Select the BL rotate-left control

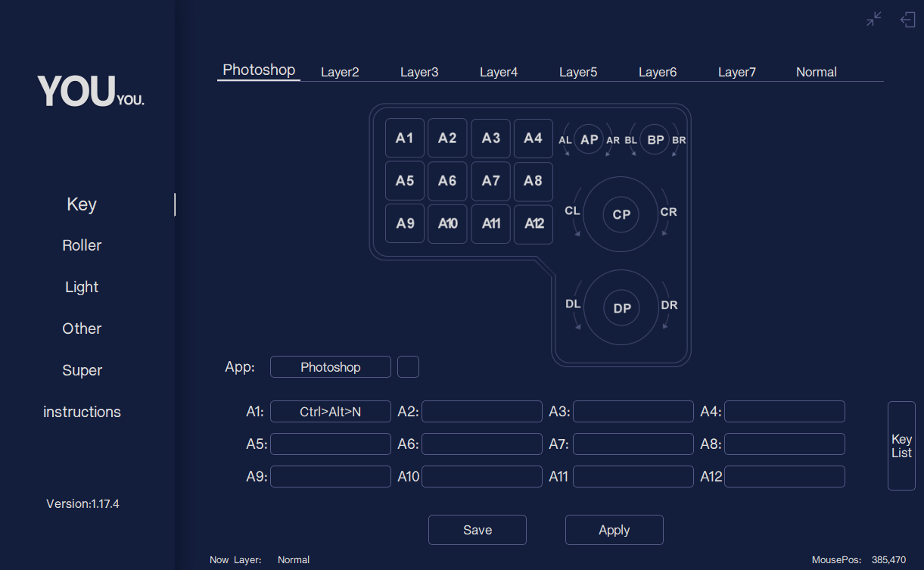(631, 140)
